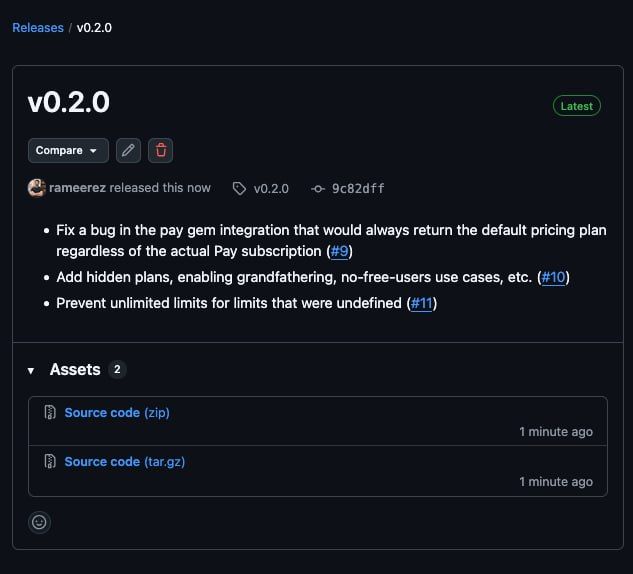Click the v0.2.0 tag link

click(x=271, y=188)
